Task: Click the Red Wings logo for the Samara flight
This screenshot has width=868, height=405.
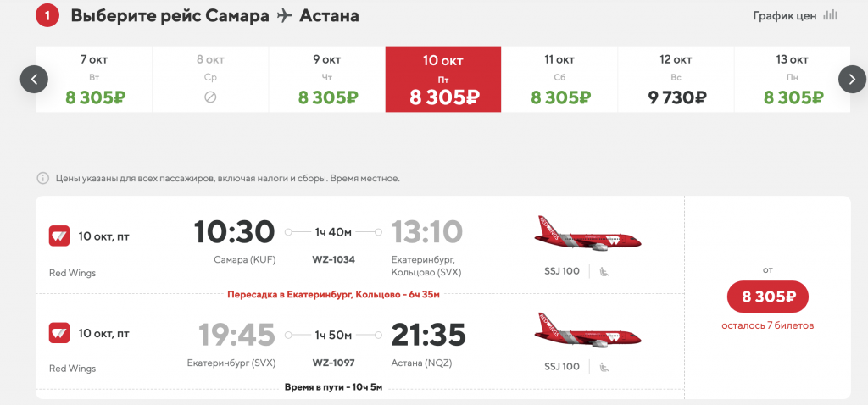Action: coord(59,236)
